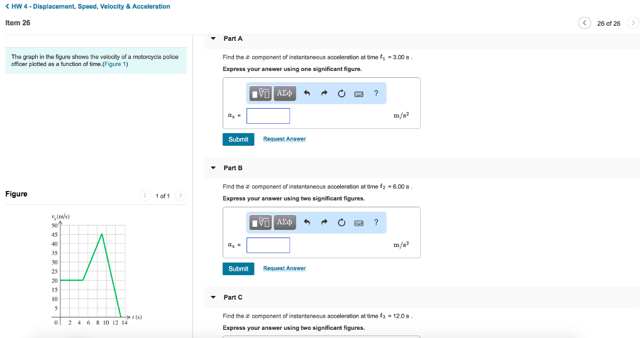Click undo arrow in Part B toolbar
The image size is (644, 338).
tap(308, 222)
